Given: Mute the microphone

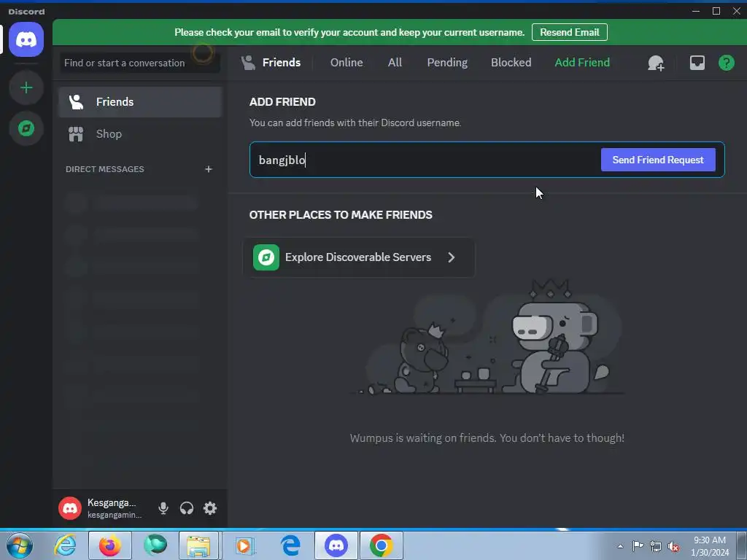Looking at the screenshot, I should point(163,508).
